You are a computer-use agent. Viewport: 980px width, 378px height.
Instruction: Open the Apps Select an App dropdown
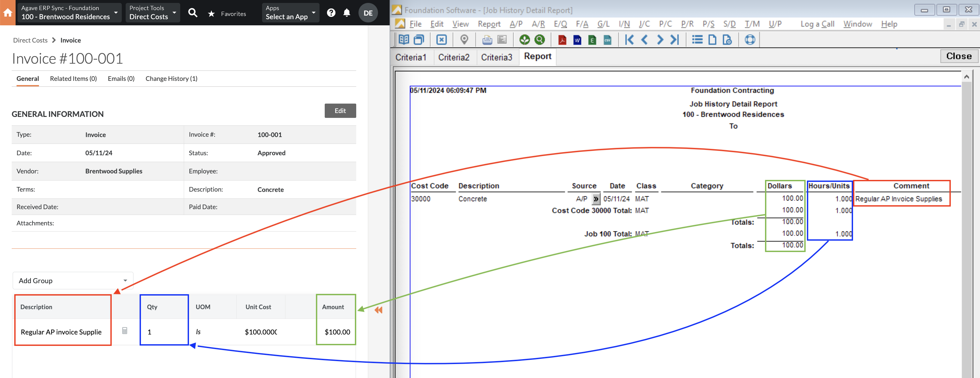coord(291,13)
